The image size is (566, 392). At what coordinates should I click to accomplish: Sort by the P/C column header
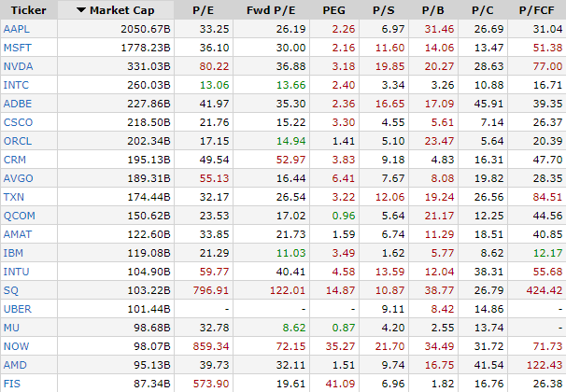point(483,10)
